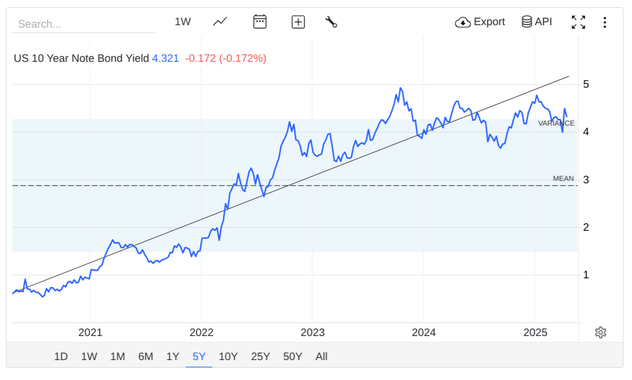Select the 1Y time range

click(x=173, y=357)
